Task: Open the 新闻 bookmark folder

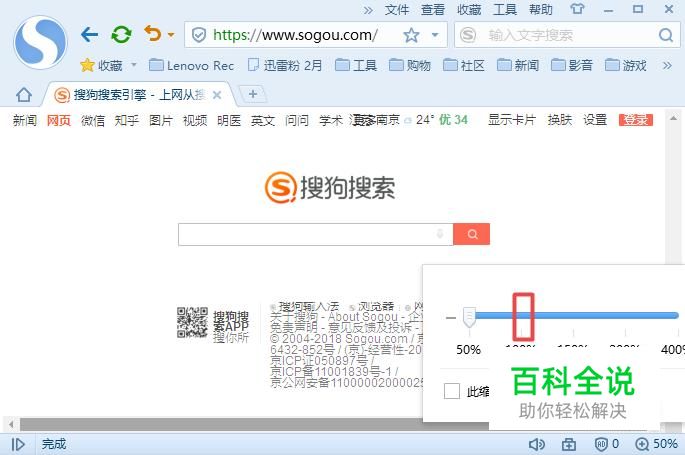Action: tap(518, 65)
